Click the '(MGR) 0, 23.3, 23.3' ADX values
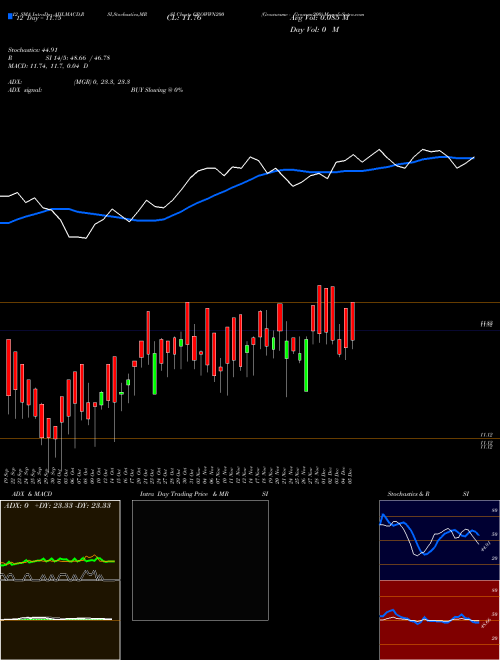The image size is (500, 660). click(x=101, y=82)
